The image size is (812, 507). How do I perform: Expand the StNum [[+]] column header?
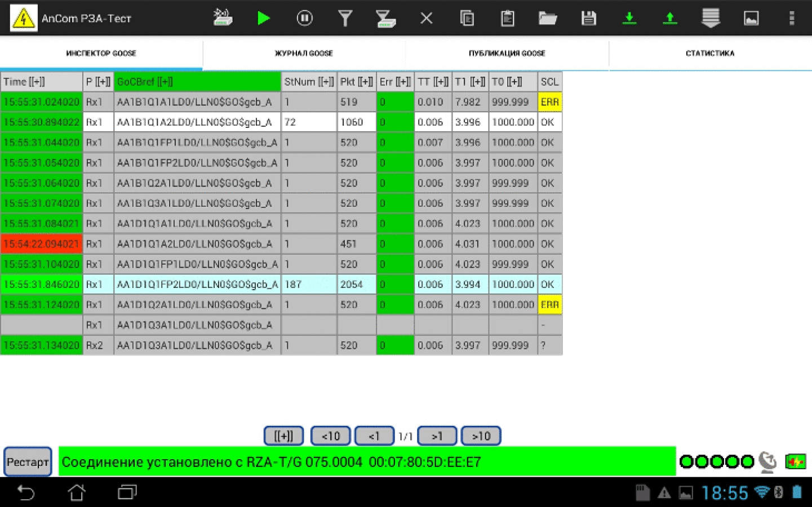309,82
